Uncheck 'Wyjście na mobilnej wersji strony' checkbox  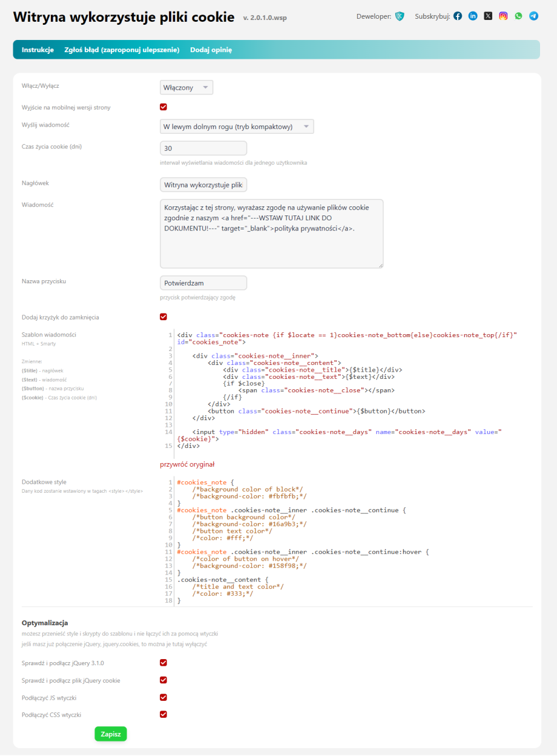click(x=163, y=107)
